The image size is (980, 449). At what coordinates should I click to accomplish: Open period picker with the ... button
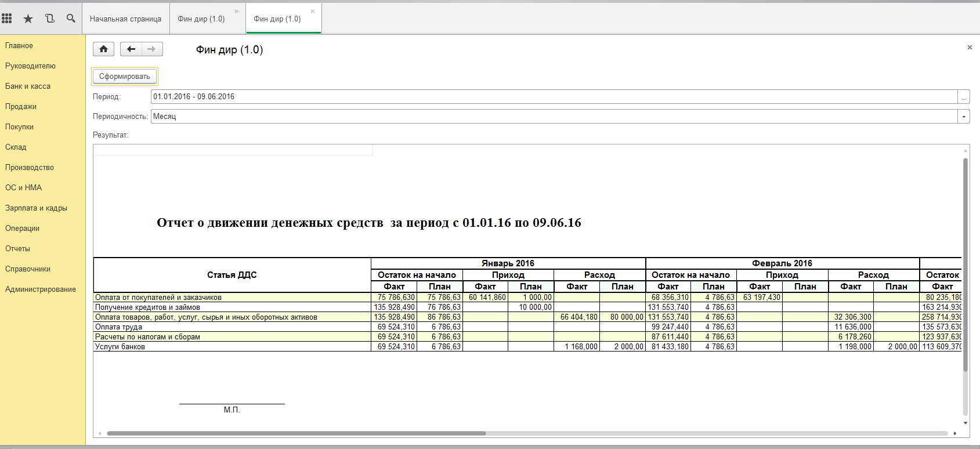click(x=964, y=97)
